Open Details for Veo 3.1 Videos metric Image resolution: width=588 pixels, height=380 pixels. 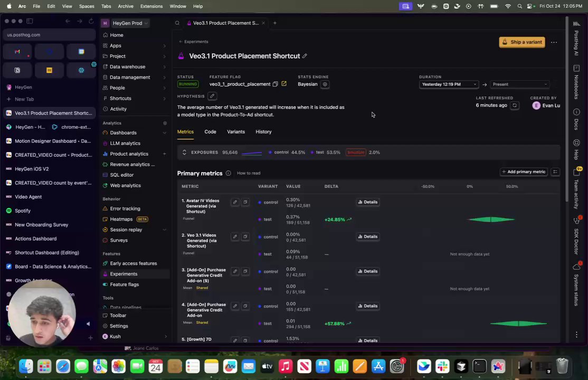tap(367, 236)
